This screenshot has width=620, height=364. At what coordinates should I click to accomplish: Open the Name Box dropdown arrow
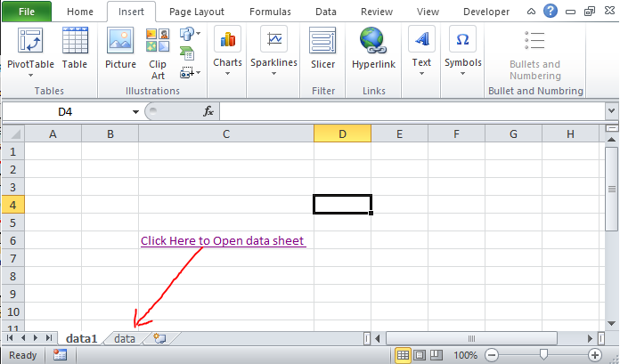click(x=135, y=111)
